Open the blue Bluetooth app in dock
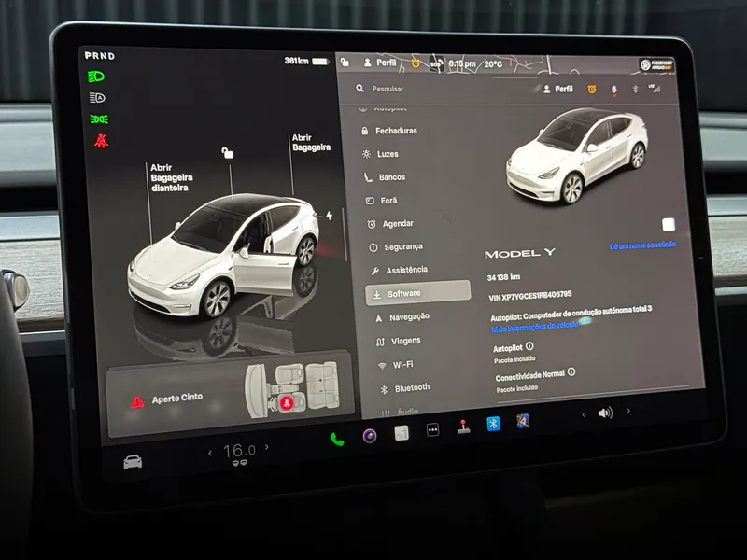 coord(494,424)
